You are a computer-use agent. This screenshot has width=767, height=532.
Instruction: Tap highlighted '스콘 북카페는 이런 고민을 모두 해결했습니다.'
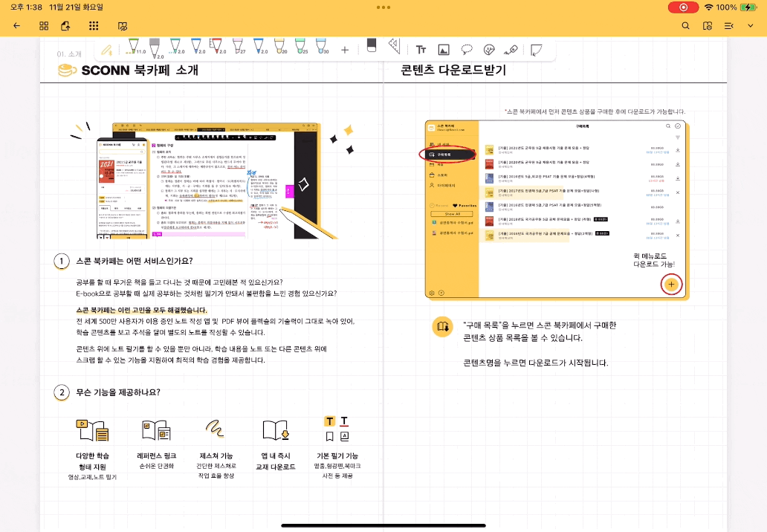[142, 310]
